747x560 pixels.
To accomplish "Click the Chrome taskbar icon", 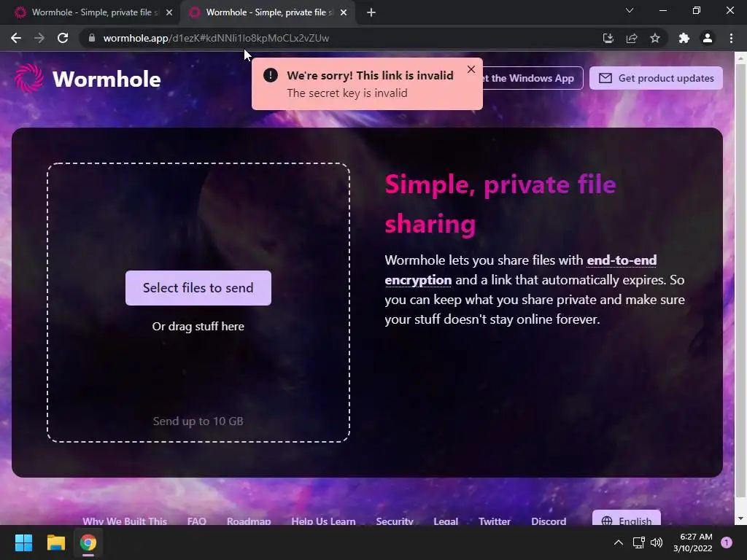I will point(88,542).
